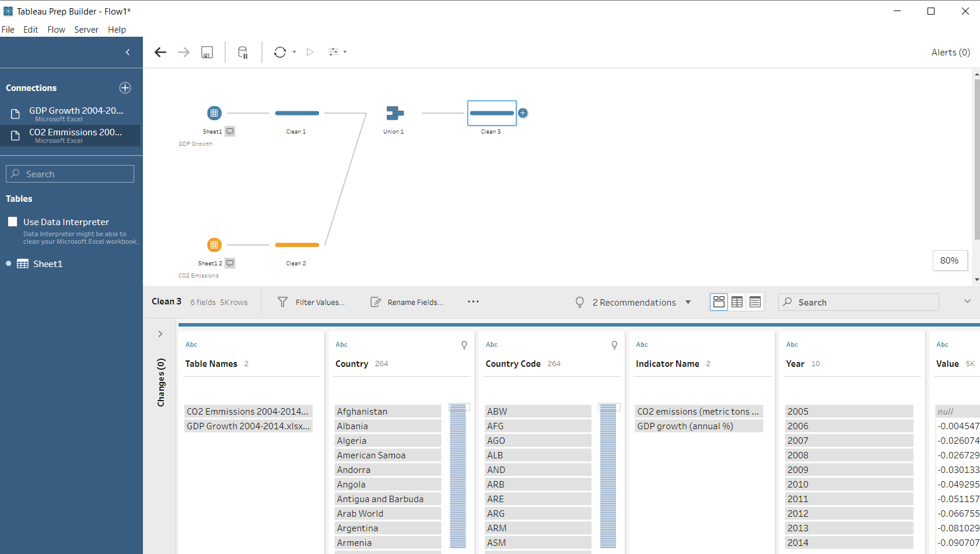Select the Sheet1 GDP Growth input step
This screenshot has height=554, width=980.
pos(214,113)
